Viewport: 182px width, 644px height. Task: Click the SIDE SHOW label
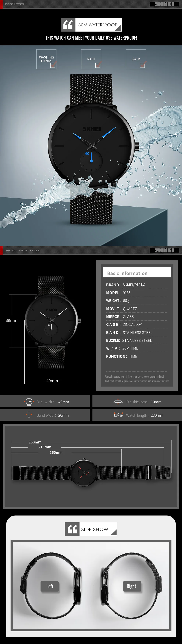95,530
